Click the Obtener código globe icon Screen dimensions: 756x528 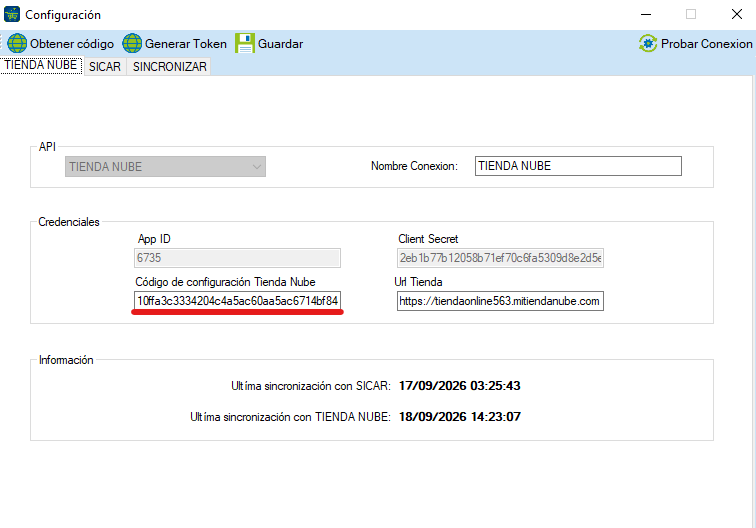(17, 43)
